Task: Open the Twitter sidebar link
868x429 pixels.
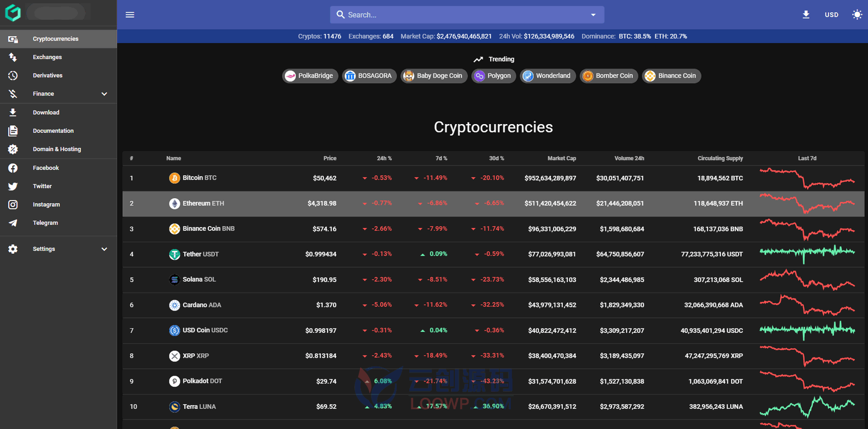Action: (58, 186)
